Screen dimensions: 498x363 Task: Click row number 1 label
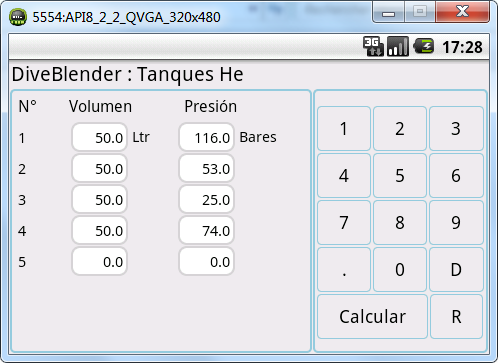coord(22,138)
